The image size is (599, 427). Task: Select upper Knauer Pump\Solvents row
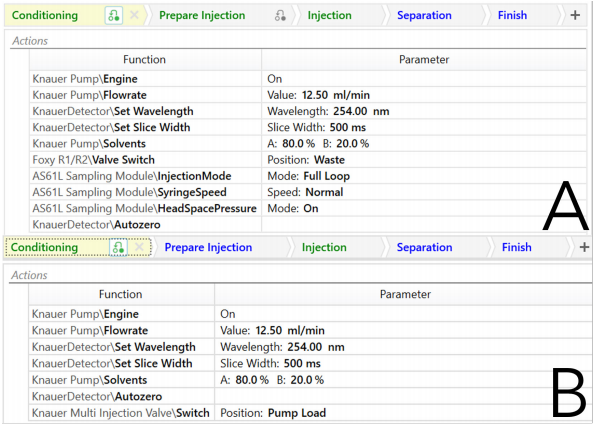pos(308,144)
